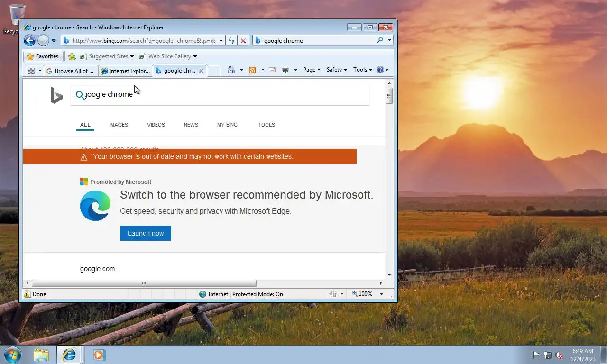
Task: Click the Bing logo on the page
Action: pyautogui.click(x=56, y=95)
